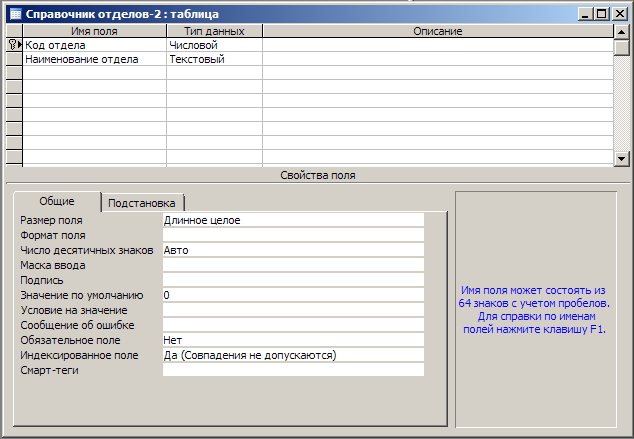Click description cell of 'Наименование отдела' row
Screen dimensions: 634x439
[438, 59]
